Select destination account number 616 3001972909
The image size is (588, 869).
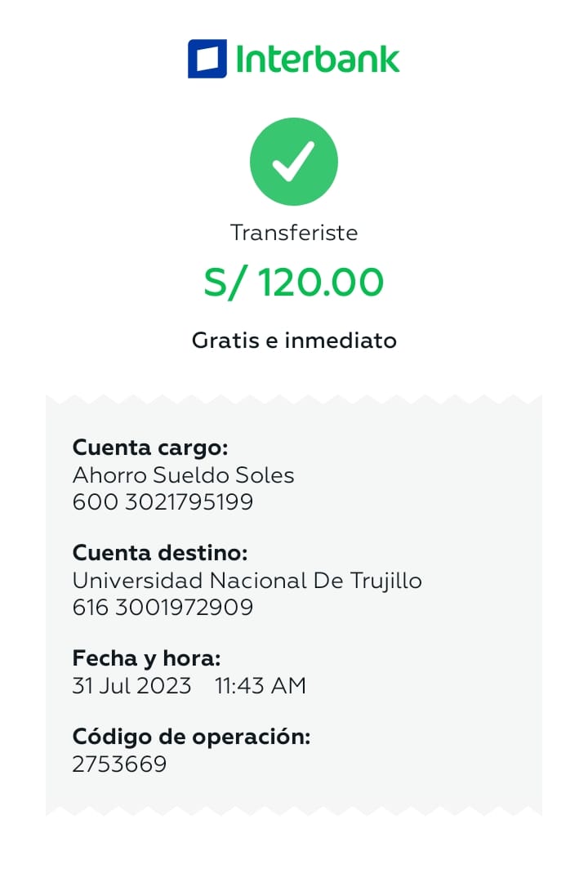click(163, 608)
